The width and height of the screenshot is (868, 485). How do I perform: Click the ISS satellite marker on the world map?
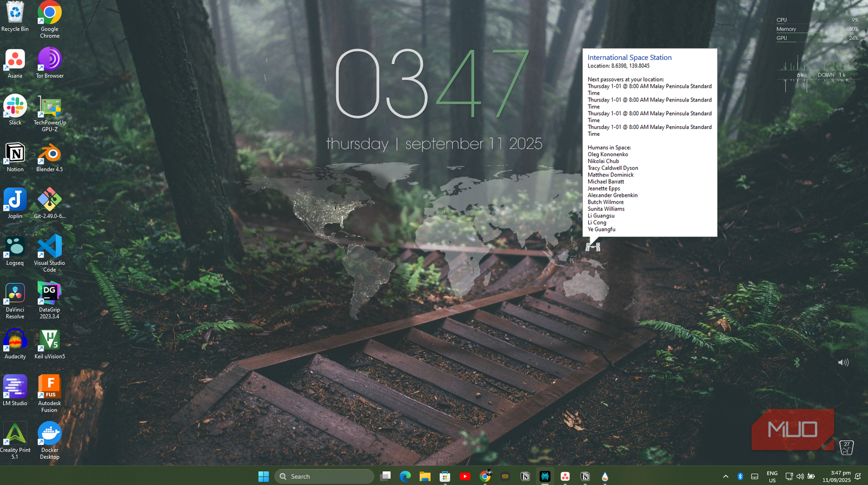592,247
